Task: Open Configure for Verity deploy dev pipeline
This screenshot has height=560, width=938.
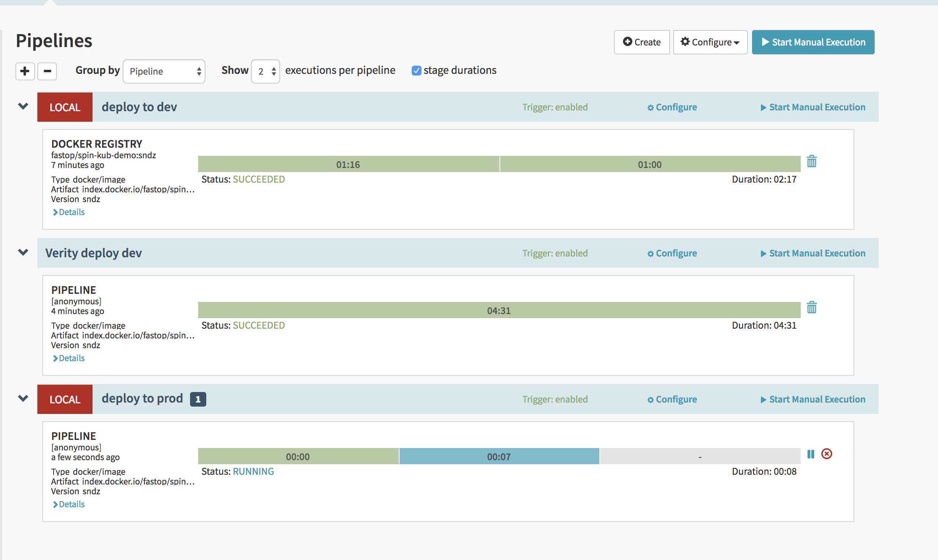Action: coord(672,253)
